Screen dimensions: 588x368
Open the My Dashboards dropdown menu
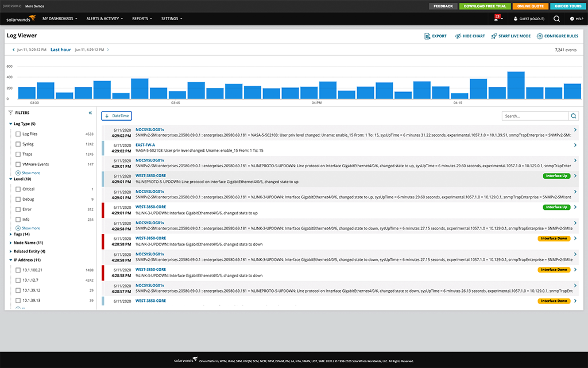pos(60,18)
